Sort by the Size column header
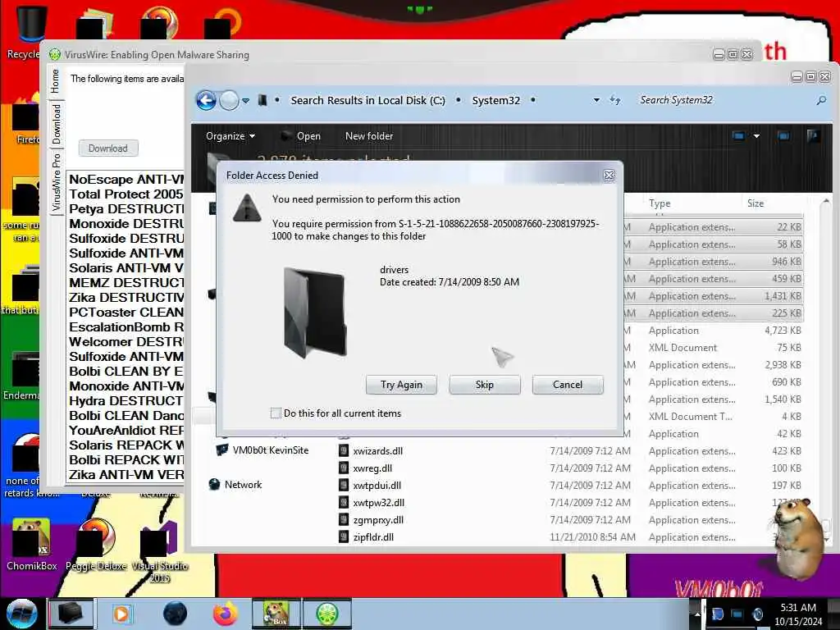The height and width of the screenshot is (630, 840). [x=756, y=203]
